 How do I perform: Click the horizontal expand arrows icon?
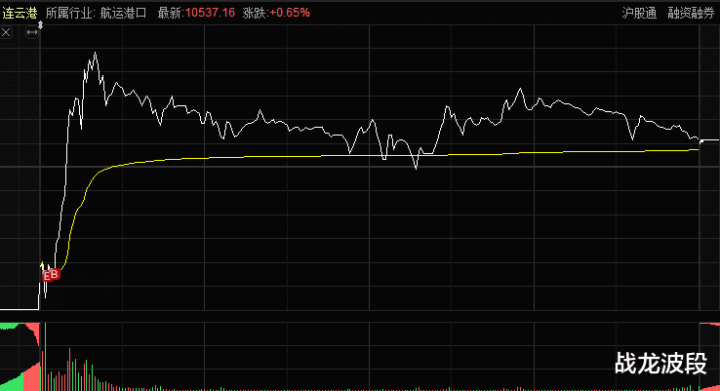[32, 33]
